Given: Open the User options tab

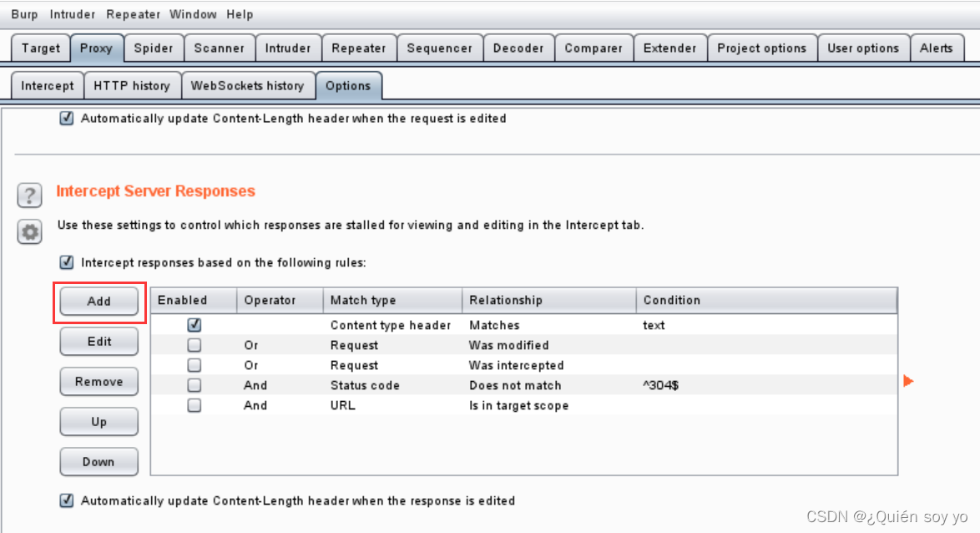Looking at the screenshot, I should pyautogui.click(x=862, y=48).
